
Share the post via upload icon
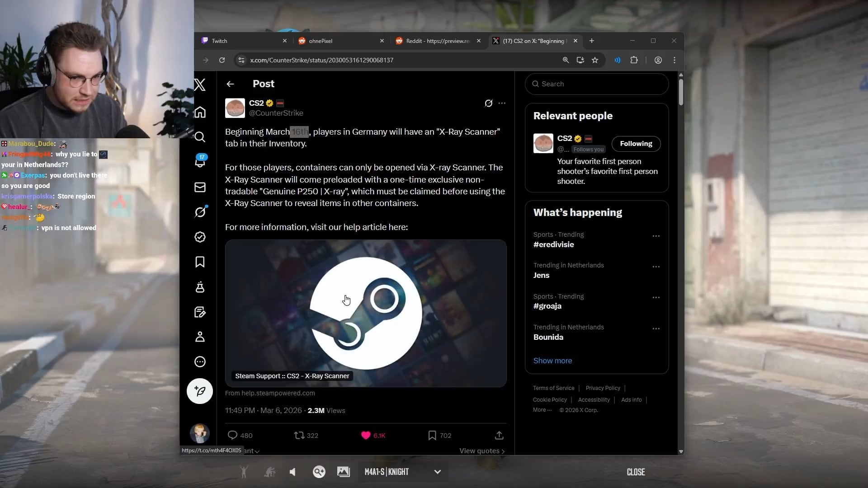499,435
